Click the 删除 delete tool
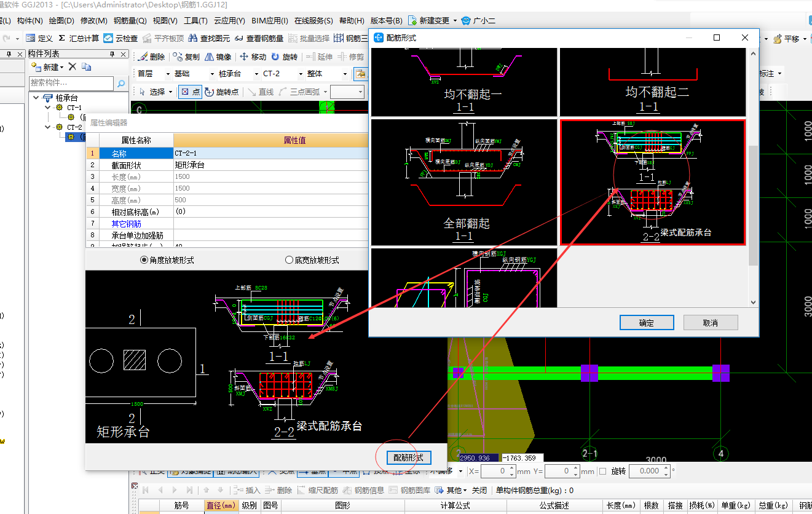This screenshot has height=514, width=812. pyautogui.click(x=151, y=57)
